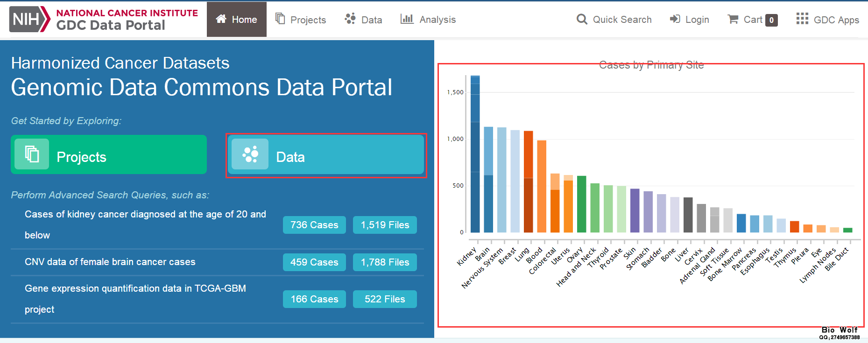The width and height of the screenshot is (868, 343).
Task: Click the purple Skin chart bar
Action: [635, 210]
